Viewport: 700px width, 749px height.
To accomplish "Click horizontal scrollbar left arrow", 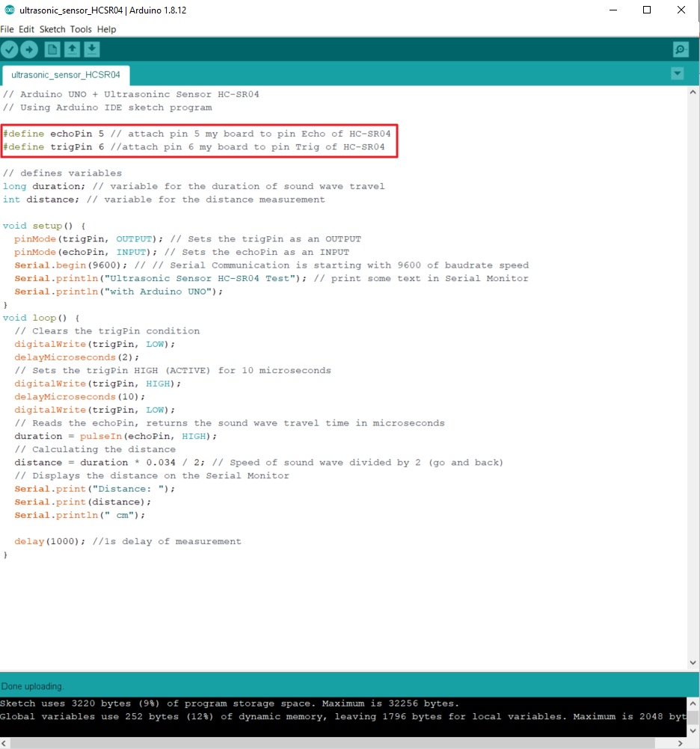I will 4,743.
